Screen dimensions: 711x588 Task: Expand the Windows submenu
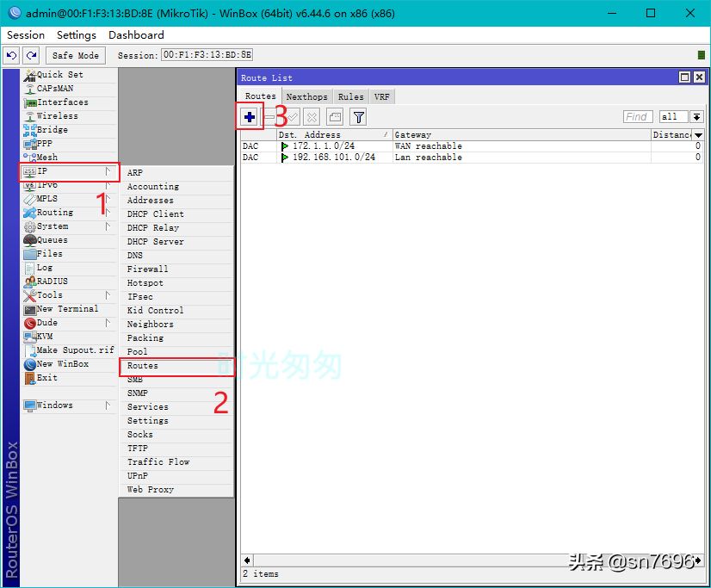(70, 405)
